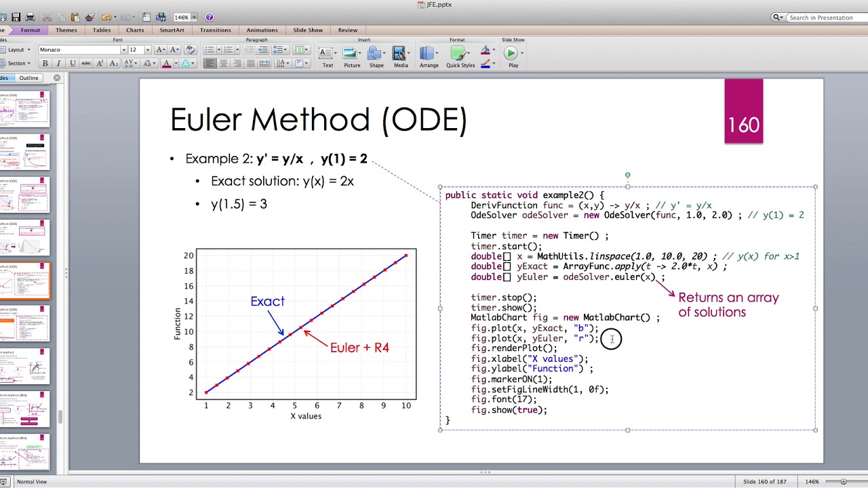The width and height of the screenshot is (868, 488).
Task: Click the Normal View status bar label
Action: click(x=32, y=482)
